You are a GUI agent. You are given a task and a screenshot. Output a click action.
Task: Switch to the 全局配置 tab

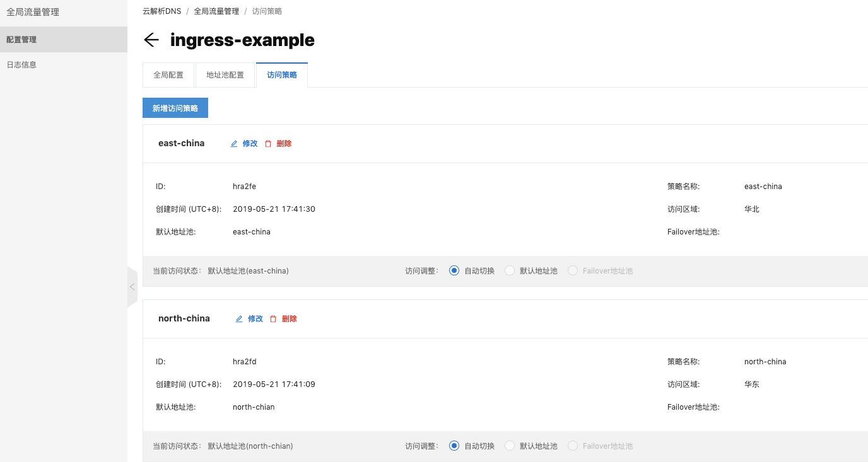(168, 75)
